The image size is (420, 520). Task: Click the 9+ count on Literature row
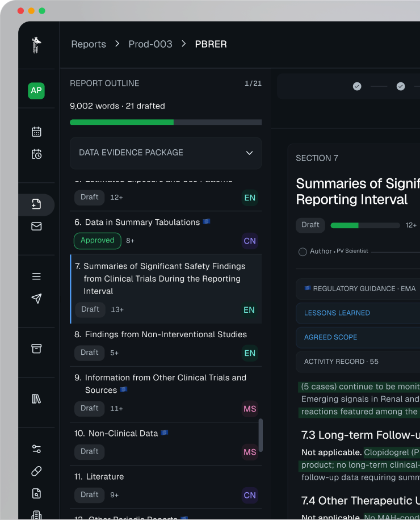coord(114,495)
